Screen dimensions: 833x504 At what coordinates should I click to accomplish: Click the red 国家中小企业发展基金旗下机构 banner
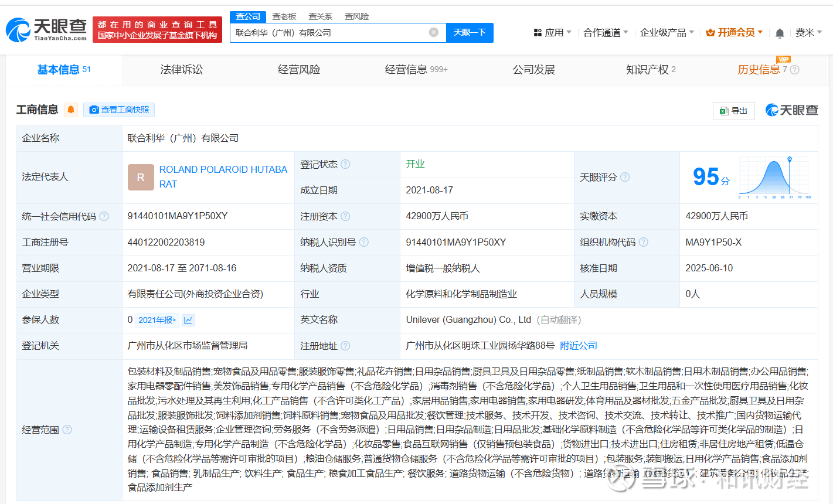coord(157,30)
